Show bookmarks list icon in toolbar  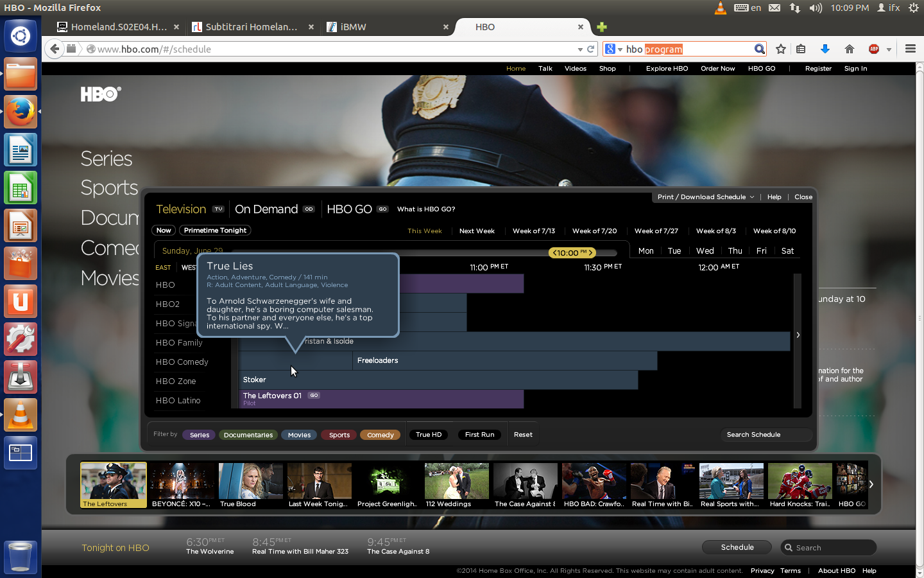[801, 49]
